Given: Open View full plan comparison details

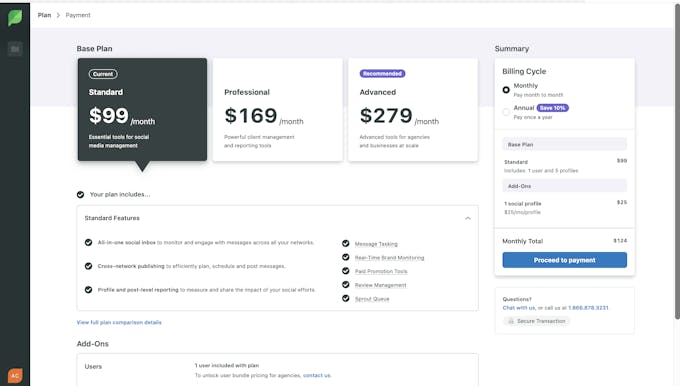Looking at the screenshot, I should coord(119,323).
